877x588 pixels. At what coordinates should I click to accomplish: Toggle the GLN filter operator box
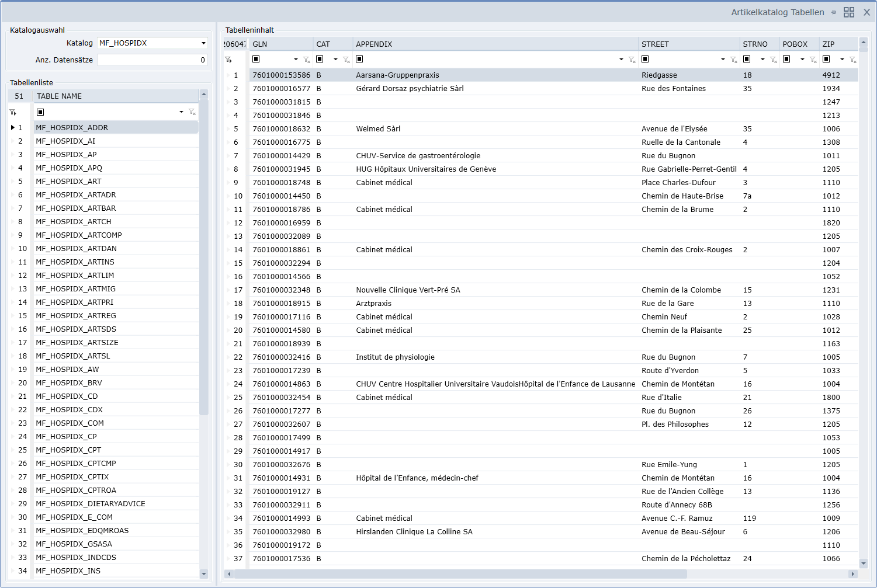coord(256,59)
